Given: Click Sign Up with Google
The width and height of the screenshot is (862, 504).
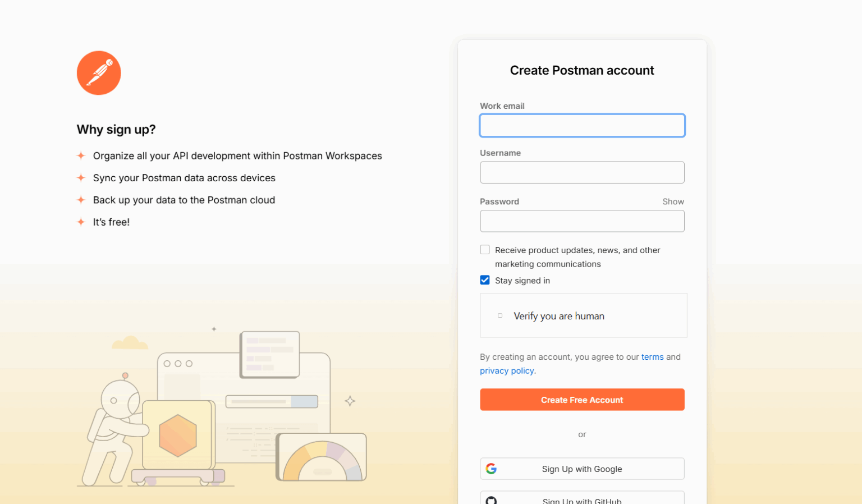Looking at the screenshot, I should tap(582, 469).
